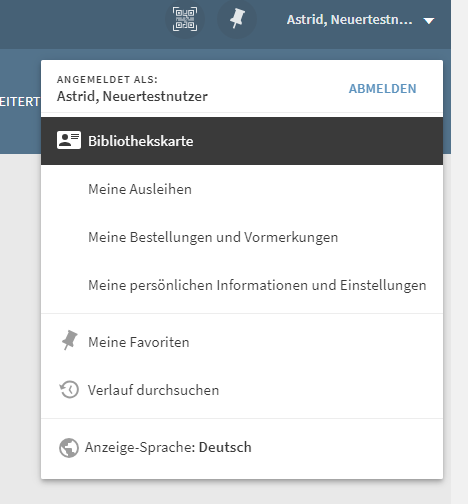Open Meine Ausleihen
Image resolution: width=468 pixels, height=504 pixels.
click(x=242, y=189)
